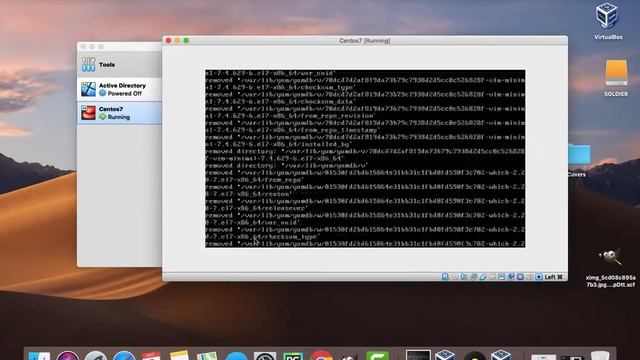
Task: Open the optical drive status bar icon
Action: (x=454, y=277)
